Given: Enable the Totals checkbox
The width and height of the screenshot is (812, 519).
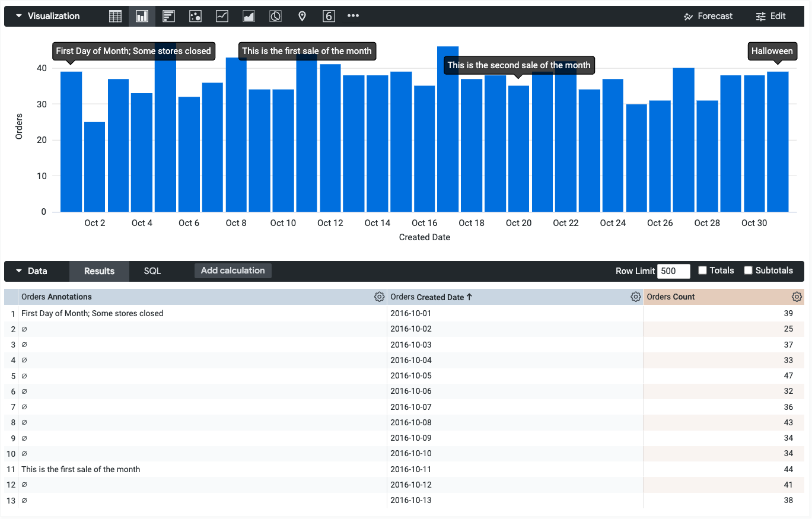Looking at the screenshot, I should 702,270.
